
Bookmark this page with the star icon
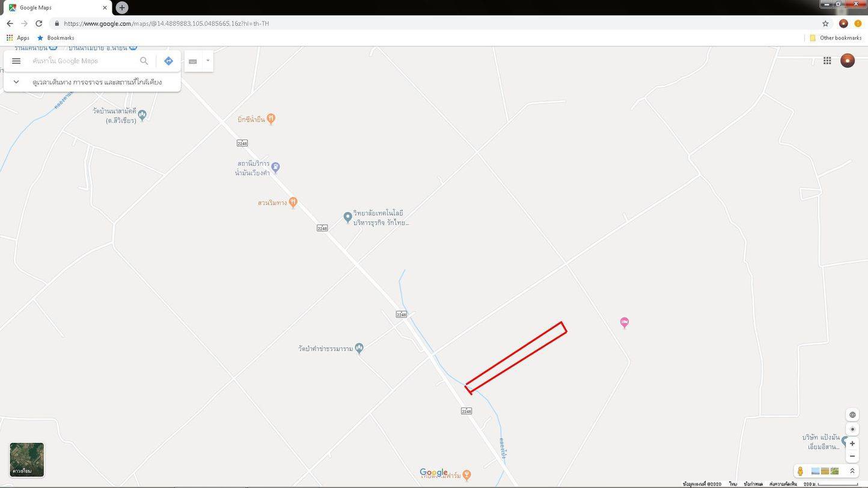point(825,23)
